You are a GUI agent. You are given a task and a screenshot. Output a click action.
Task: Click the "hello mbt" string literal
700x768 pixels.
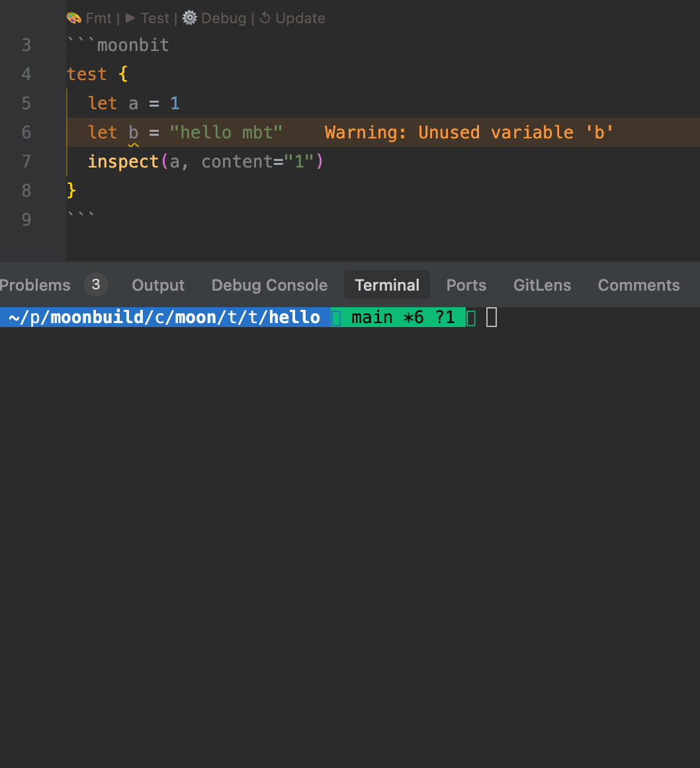(226, 132)
